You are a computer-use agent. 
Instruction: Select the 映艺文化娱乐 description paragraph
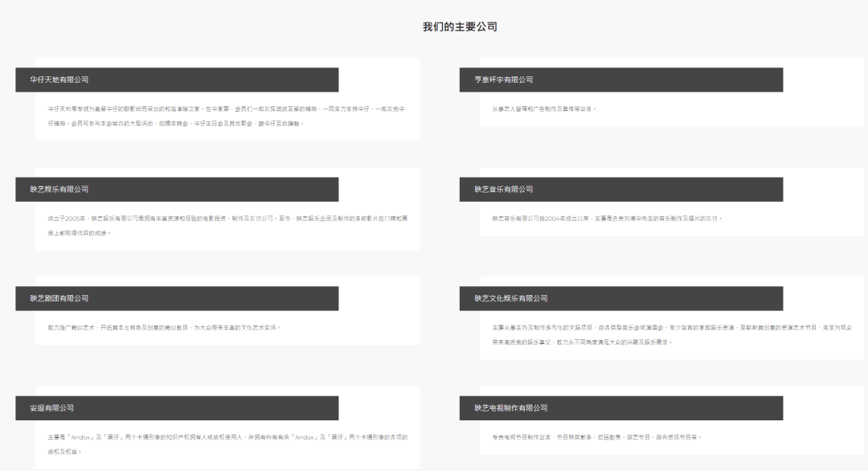pos(672,335)
